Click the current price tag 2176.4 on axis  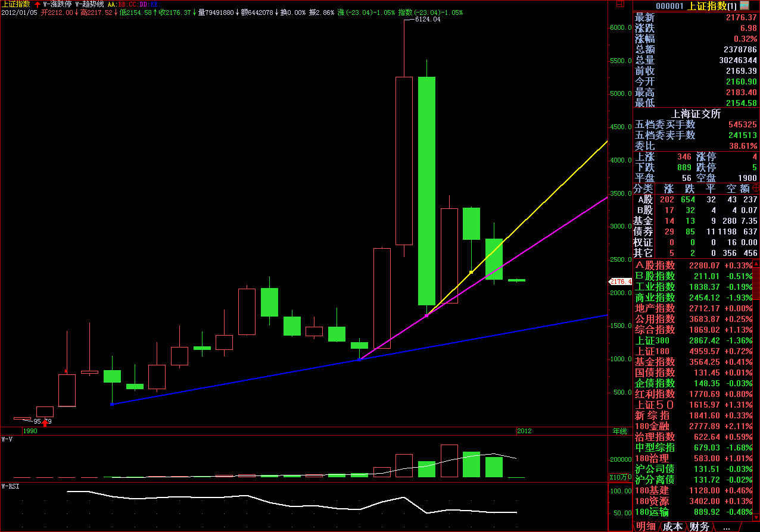coord(619,281)
